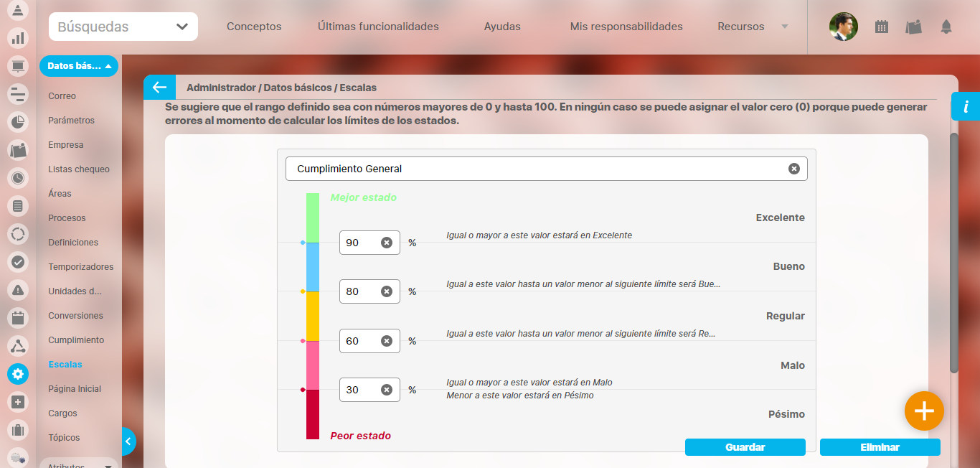Click the yellow Regular color segment

[x=313, y=316]
